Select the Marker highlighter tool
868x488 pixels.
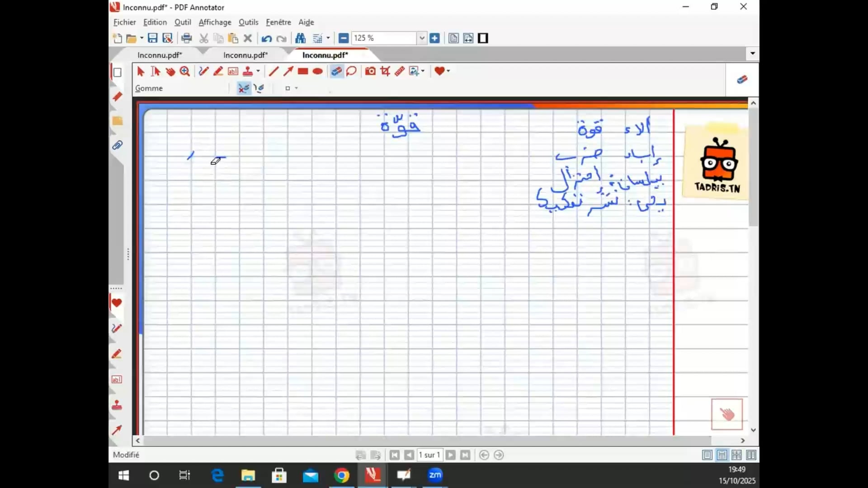click(x=218, y=71)
